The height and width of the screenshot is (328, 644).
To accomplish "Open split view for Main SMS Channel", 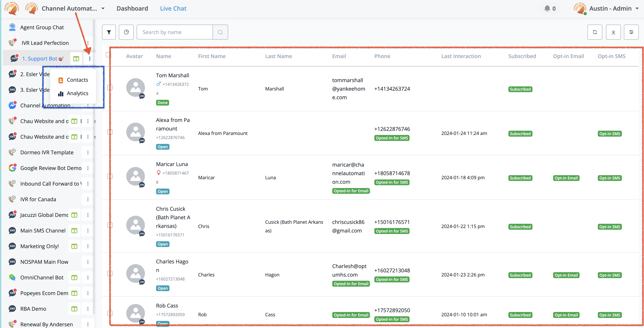I will [x=74, y=231].
